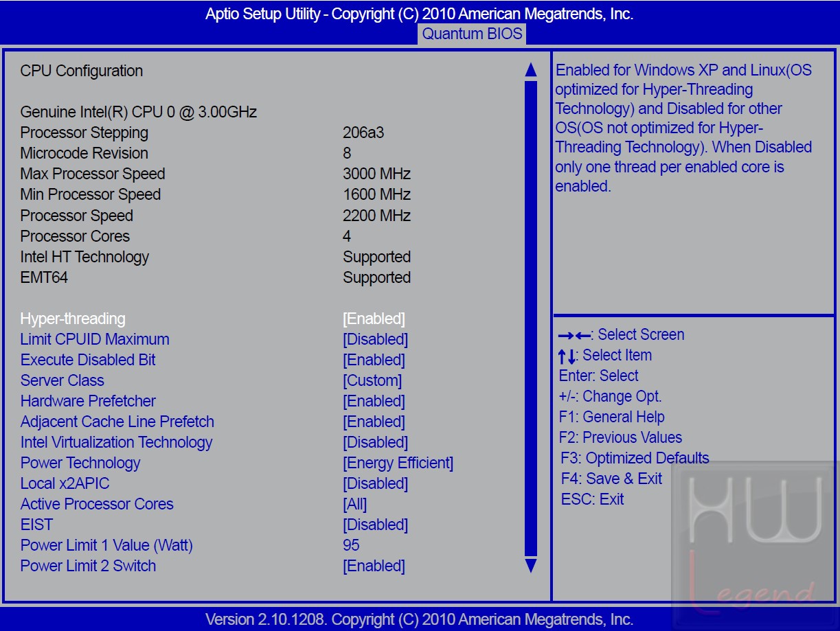840x631 pixels.
Task: Click the F2: Previous Values hint
Action: pos(621,437)
